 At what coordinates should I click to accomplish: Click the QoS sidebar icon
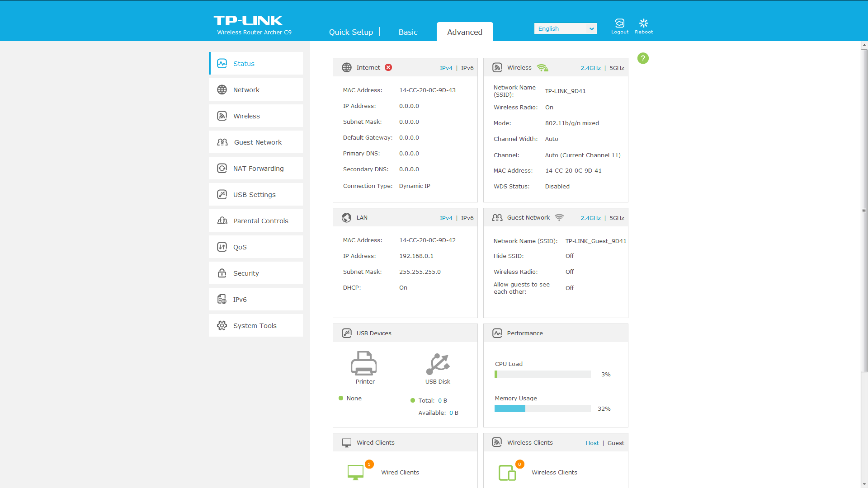click(222, 247)
